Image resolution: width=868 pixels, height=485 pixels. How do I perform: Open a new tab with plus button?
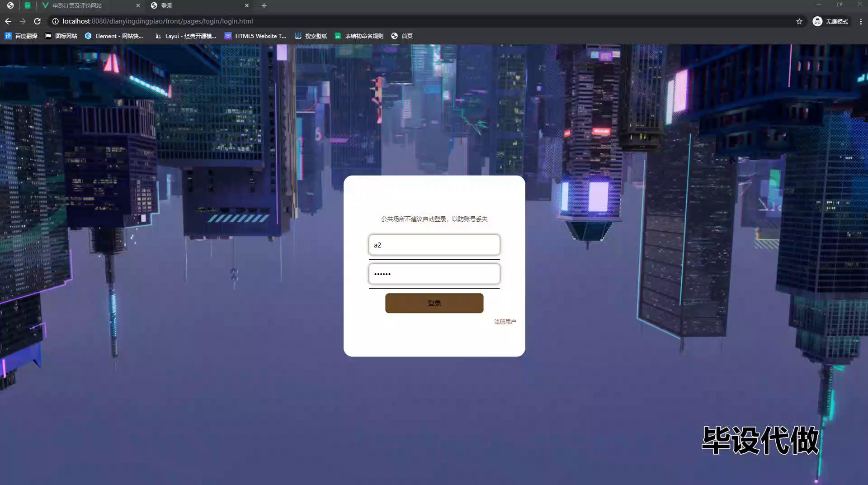point(264,5)
